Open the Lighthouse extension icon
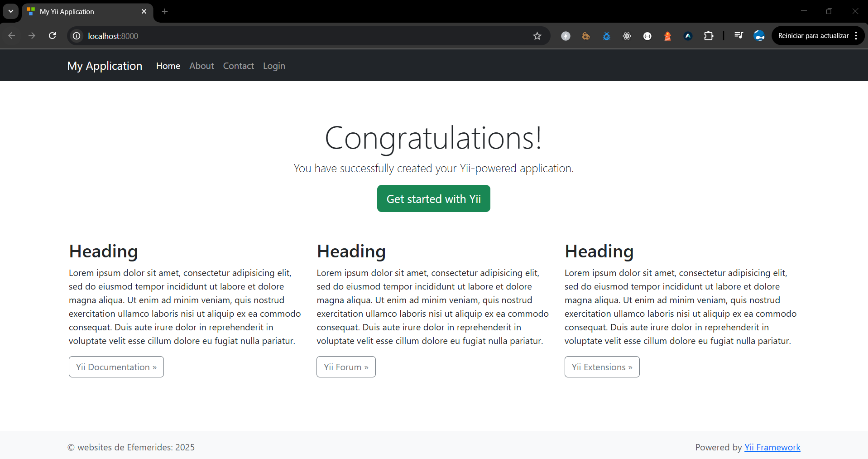The image size is (868, 459). click(667, 36)
